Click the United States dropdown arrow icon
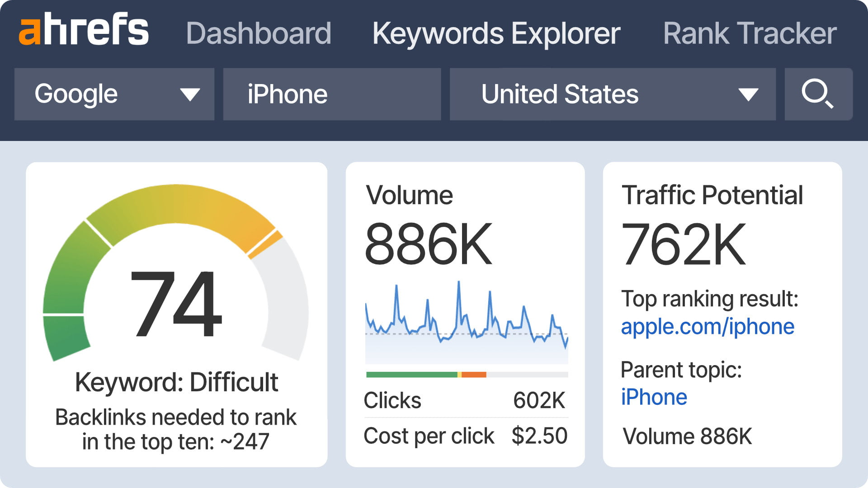Viewport: 868px width, 488px height. pyautogui.click(x=748, y=94)
